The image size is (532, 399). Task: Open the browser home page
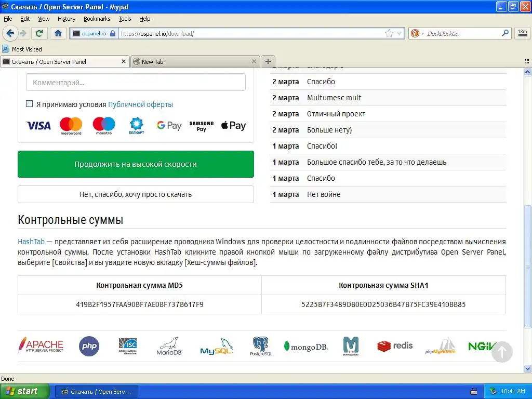[x=58, y=33]
